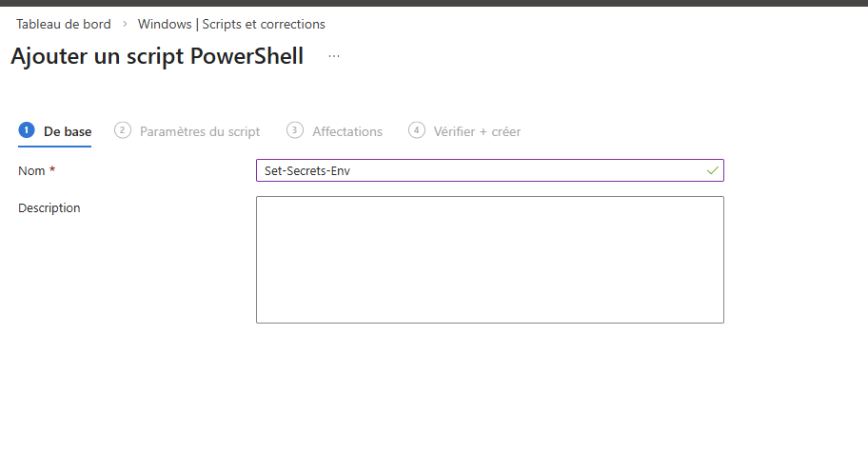Click the step 1 circle icon
Screen dimensions: 868x452
click(27, 130)
